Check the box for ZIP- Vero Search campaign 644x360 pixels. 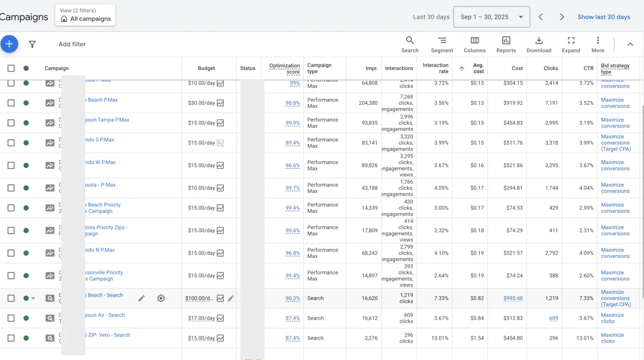coord(11,338)
